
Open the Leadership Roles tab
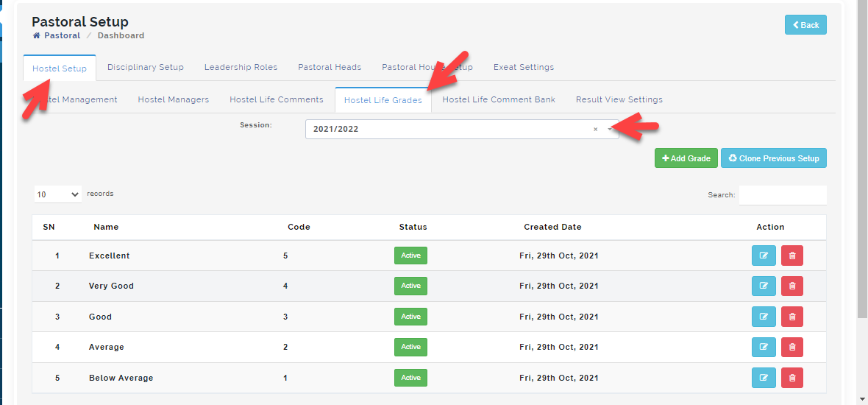pyautogui.click(x=241, y=67)
